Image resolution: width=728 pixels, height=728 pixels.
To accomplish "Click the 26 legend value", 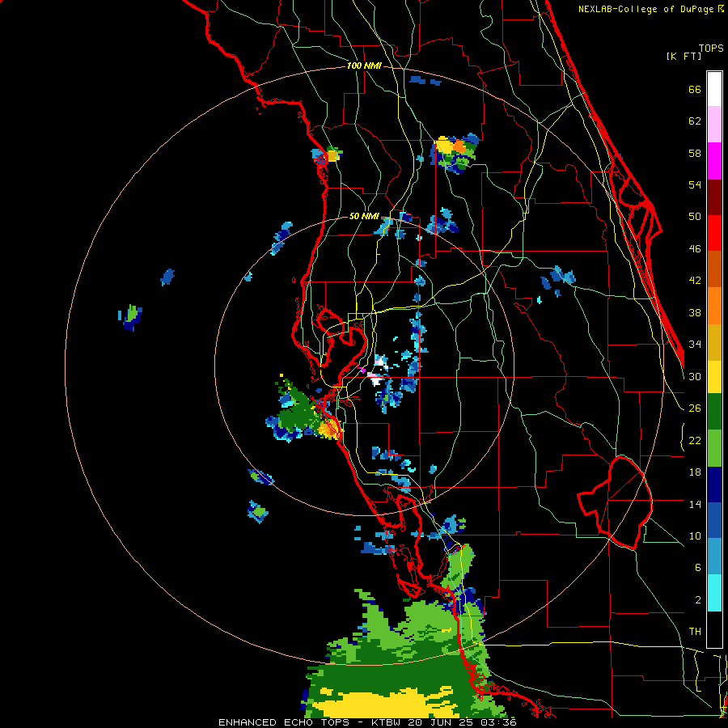I will [x=695, y=408].
